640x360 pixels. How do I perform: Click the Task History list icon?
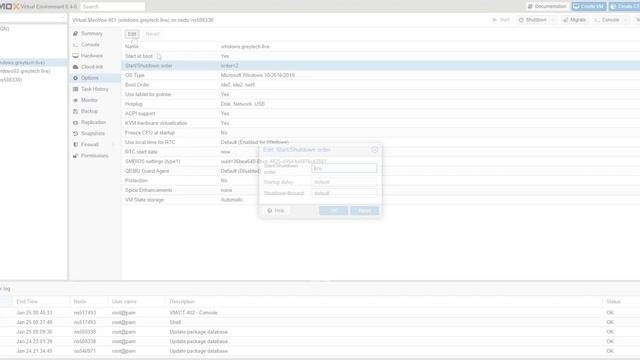[x=76, y=89]
